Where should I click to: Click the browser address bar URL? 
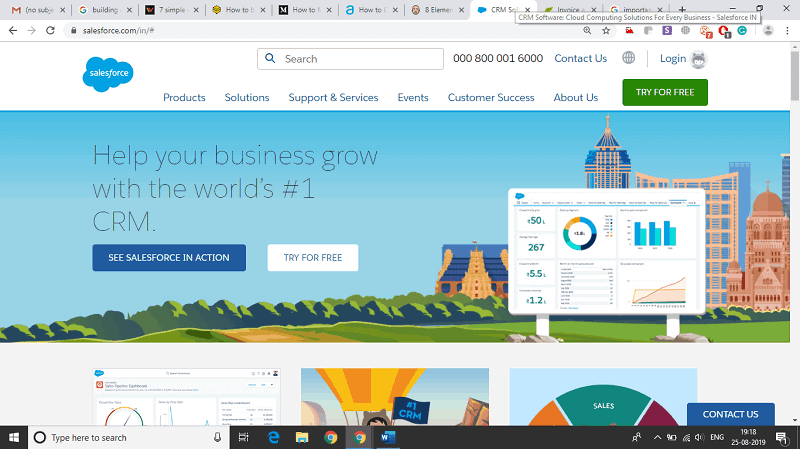pyautogui.click(x=118, y=31)
